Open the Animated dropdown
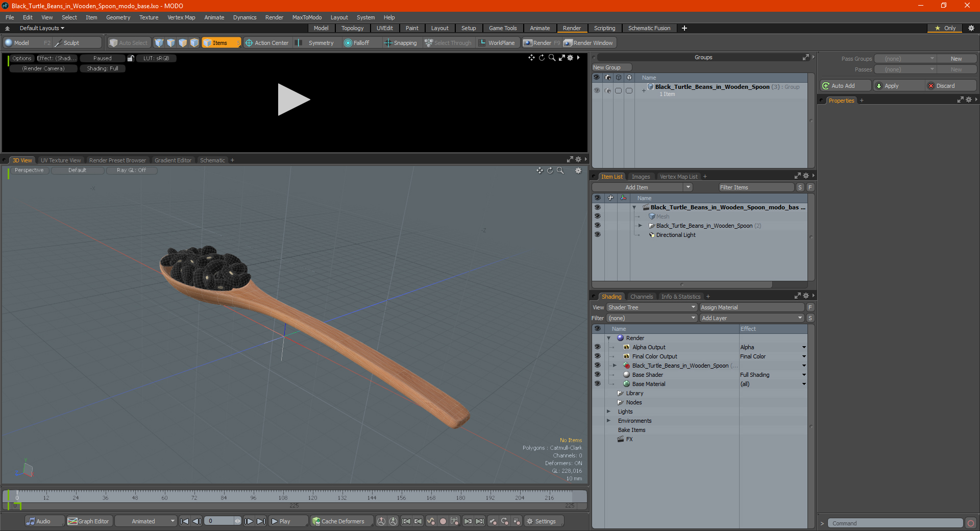The width and height of the screenshot is (980, 531). click(x=146, y=521)
